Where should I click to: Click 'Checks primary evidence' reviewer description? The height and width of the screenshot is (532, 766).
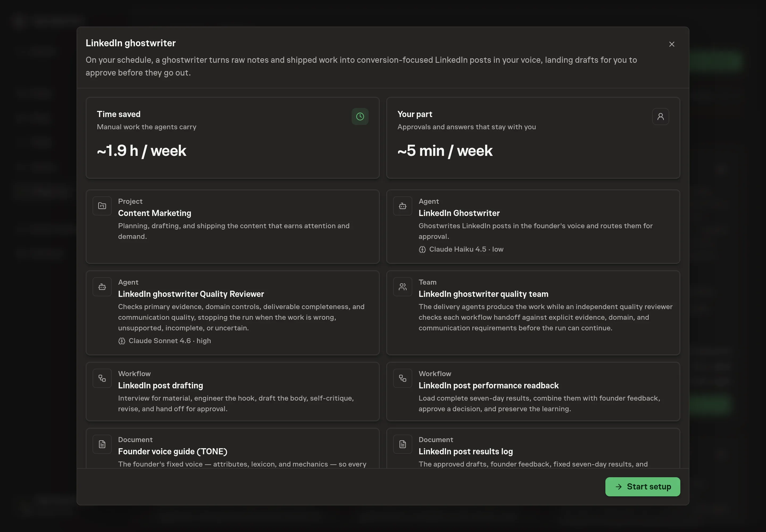click(x=241, y=317)
